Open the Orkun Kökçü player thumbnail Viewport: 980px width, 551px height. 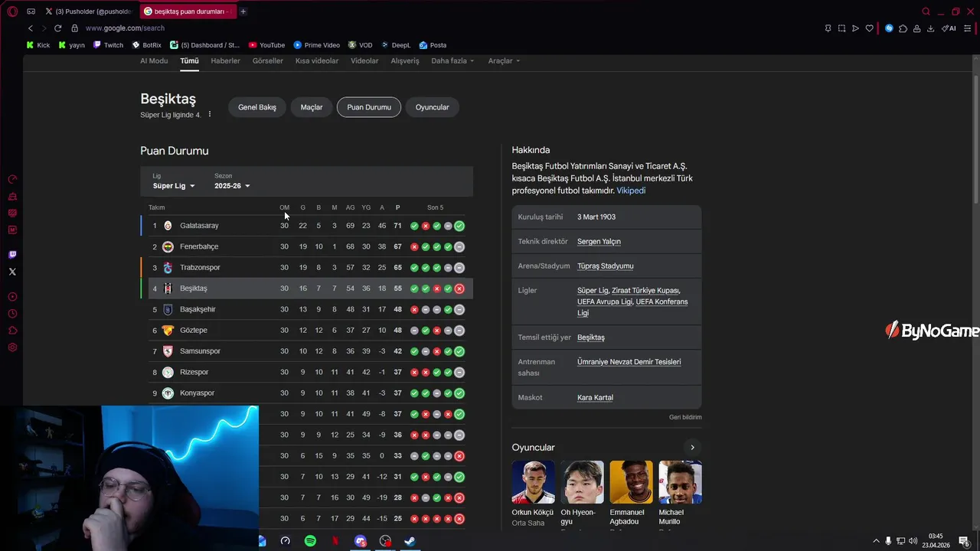[533, 482]
